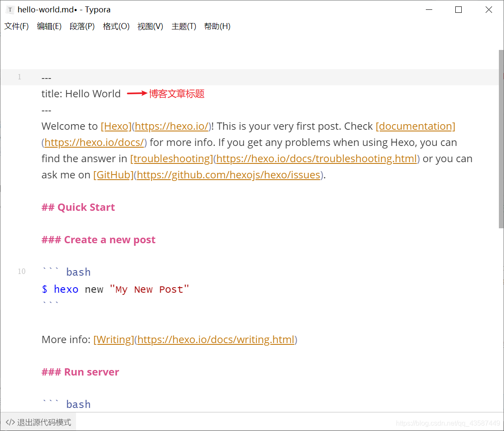This screenshot has width=504, height=431.
Task: Open the 帮助(H) menu
Action: 217,26
